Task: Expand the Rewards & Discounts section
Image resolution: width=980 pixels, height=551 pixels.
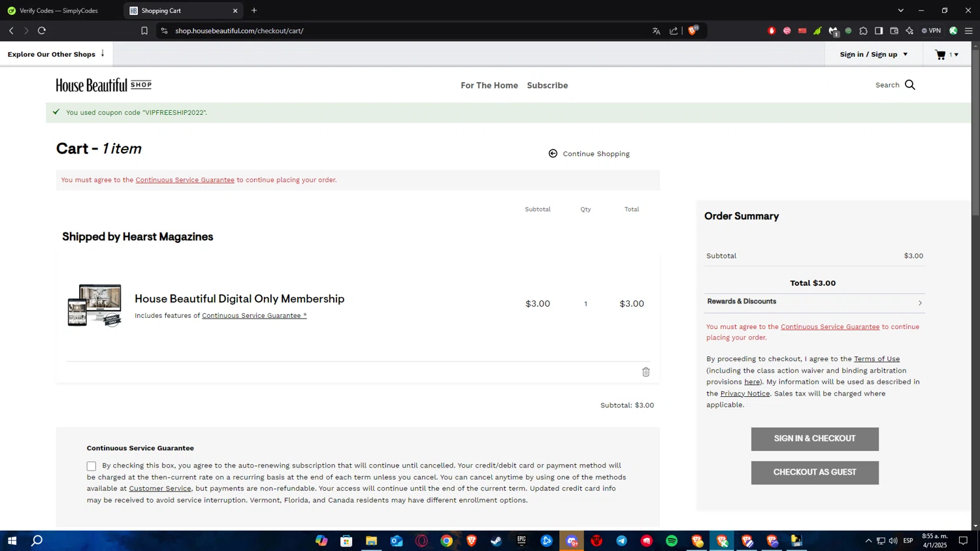Action: (x=815, y=302)
